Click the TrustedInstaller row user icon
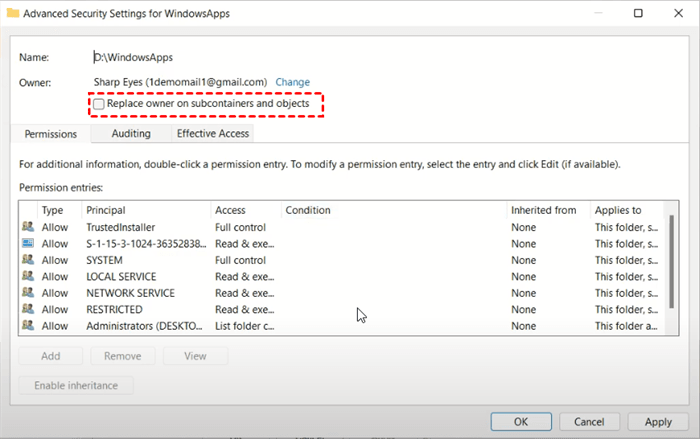Image resolution: width=700 pixels, height=439 pixels. click(x=28, y=227)
